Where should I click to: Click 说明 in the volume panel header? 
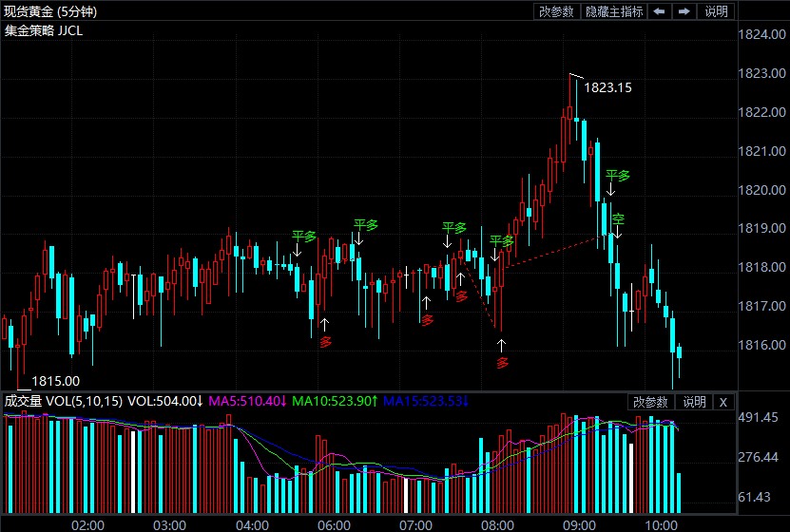click(694, 402)
